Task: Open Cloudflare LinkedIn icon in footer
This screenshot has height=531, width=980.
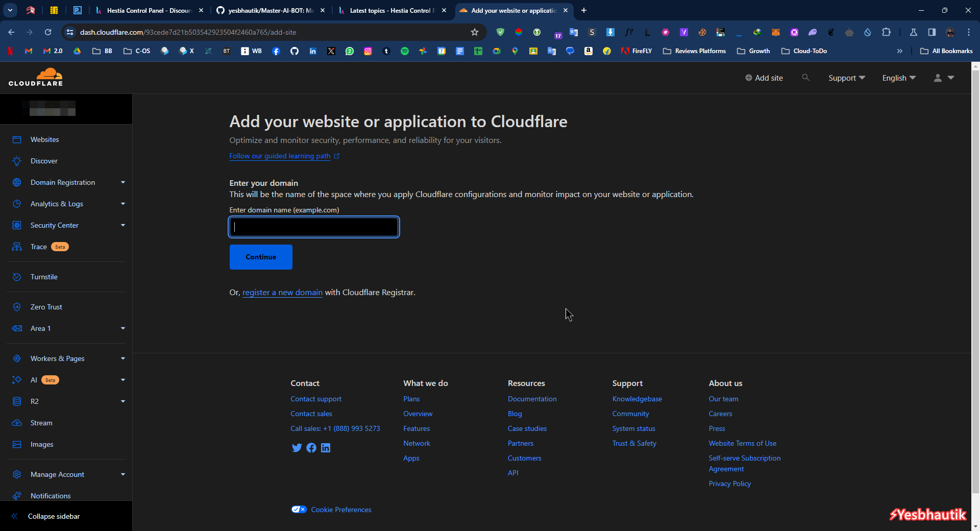Action: click(326, 448)
